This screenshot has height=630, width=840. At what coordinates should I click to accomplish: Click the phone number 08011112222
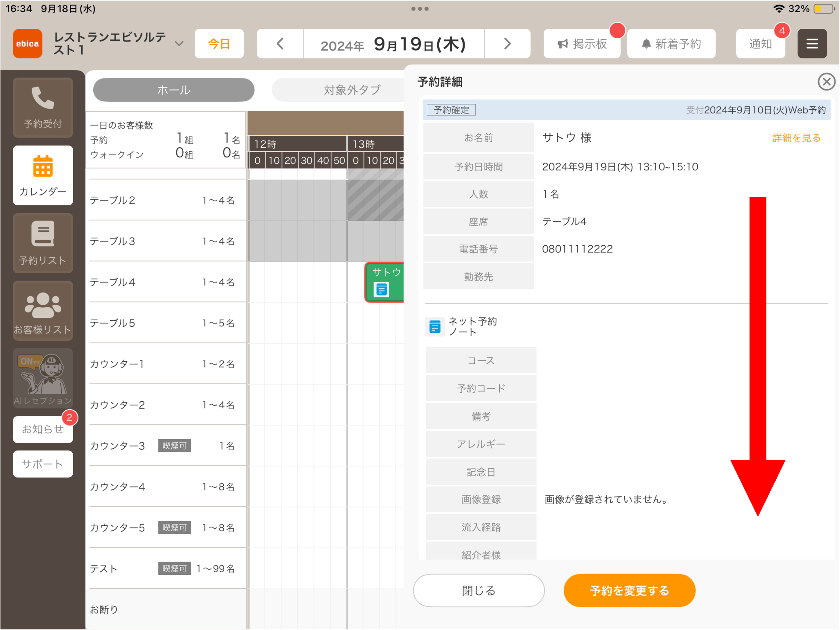click(577, 249)
